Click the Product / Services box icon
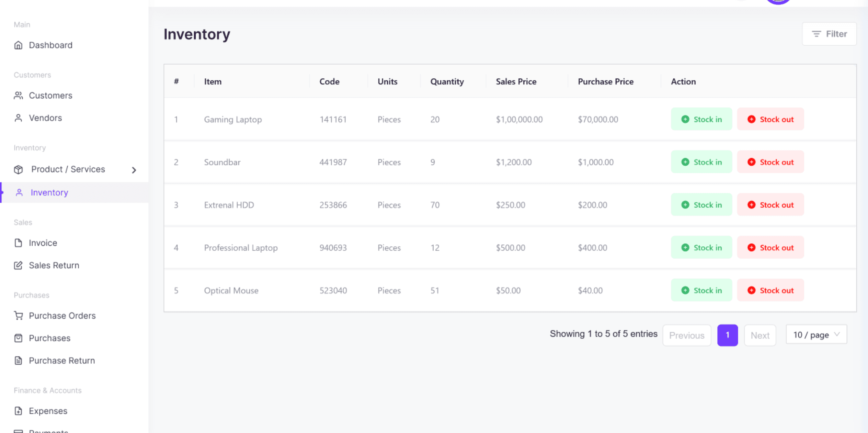The image size is (868, 433). [x=18, y=169]
